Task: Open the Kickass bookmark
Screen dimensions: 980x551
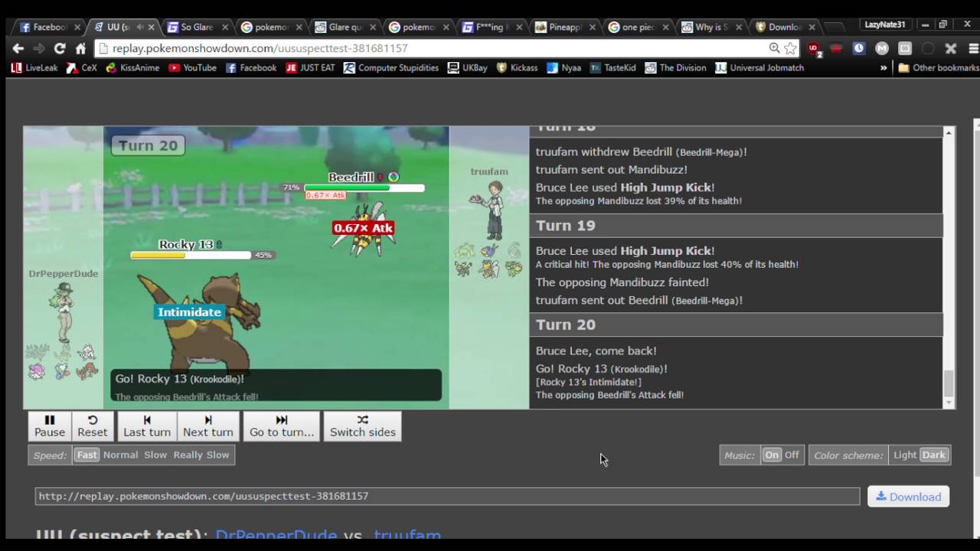Action: tap(517, 68)
